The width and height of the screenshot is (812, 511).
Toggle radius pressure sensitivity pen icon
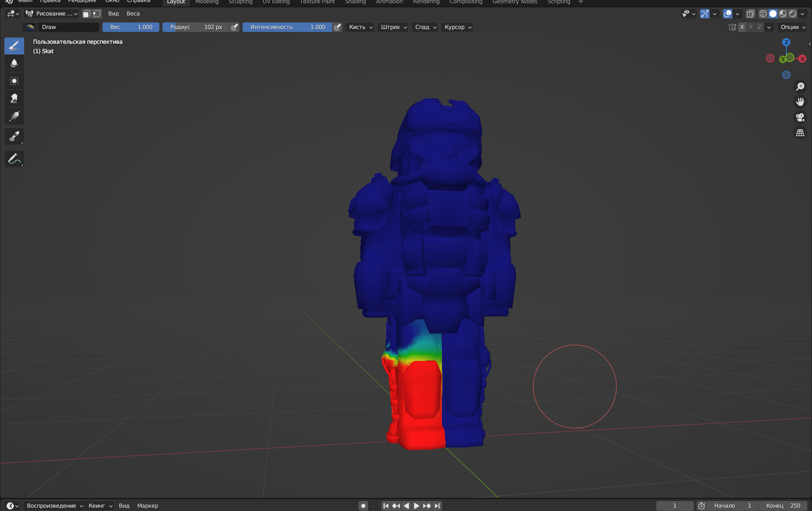click(x=234, y=27)
